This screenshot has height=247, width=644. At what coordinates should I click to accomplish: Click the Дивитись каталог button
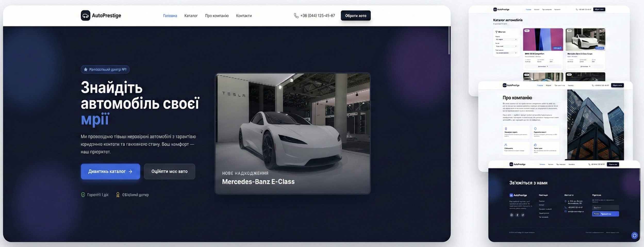110,171
